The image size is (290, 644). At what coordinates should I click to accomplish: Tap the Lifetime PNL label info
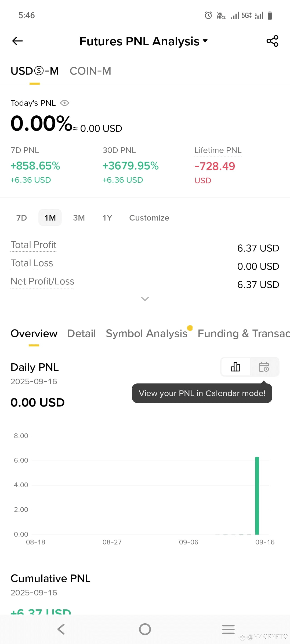click(x=218, y=150)
